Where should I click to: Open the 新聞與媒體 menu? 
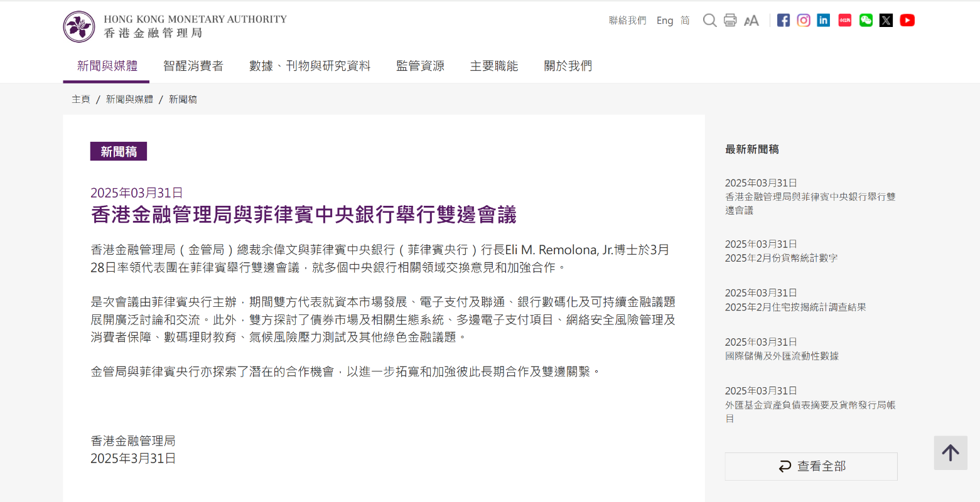[x=107, y=66]
